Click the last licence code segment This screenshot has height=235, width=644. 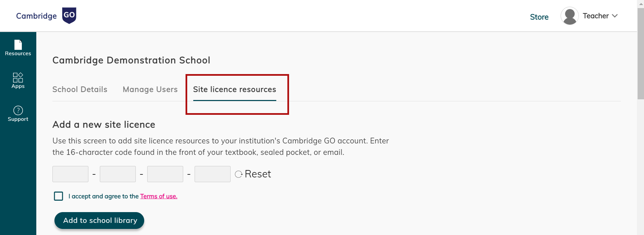(x=212, y=174)
